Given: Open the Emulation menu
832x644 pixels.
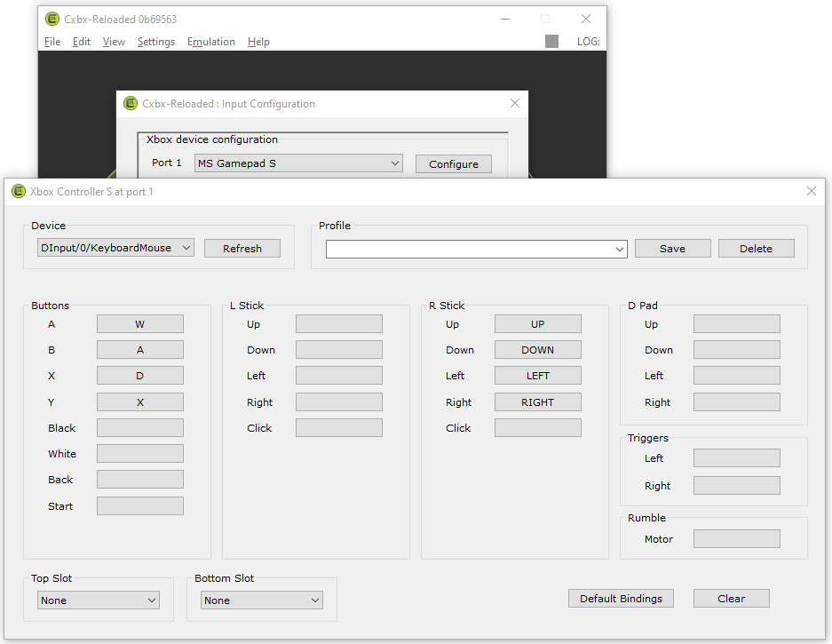Looking at the screenshot, I should (x=210, y=42).
